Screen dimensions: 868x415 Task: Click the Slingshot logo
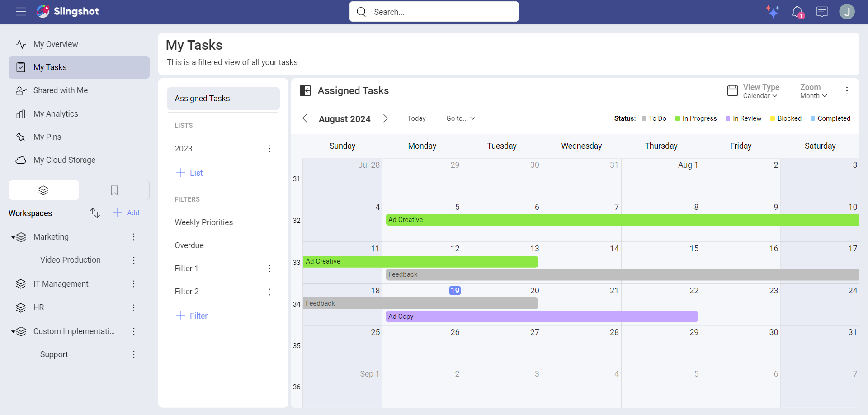pyautogui.click(x=67, y=11)
